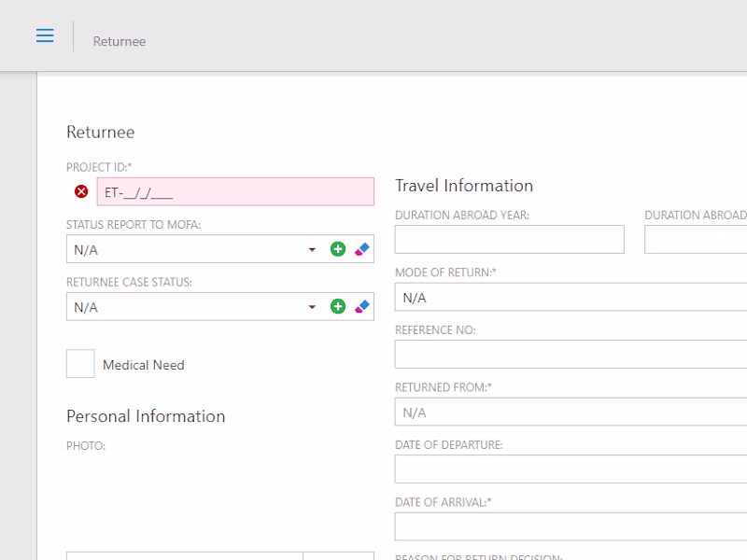Open the Mode of Return combo box
This screenshot has height=560, width=747.
570,298
